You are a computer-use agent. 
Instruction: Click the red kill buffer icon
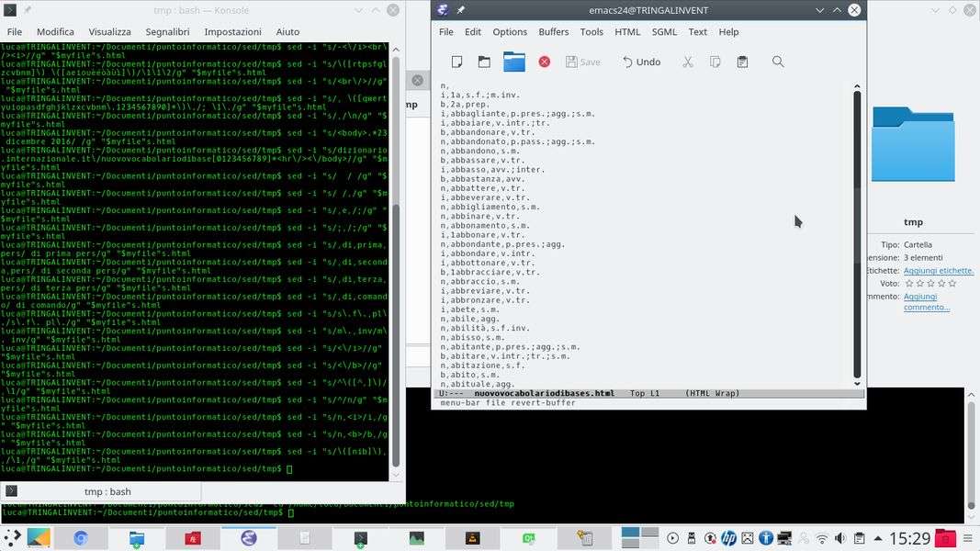[545, 62]
